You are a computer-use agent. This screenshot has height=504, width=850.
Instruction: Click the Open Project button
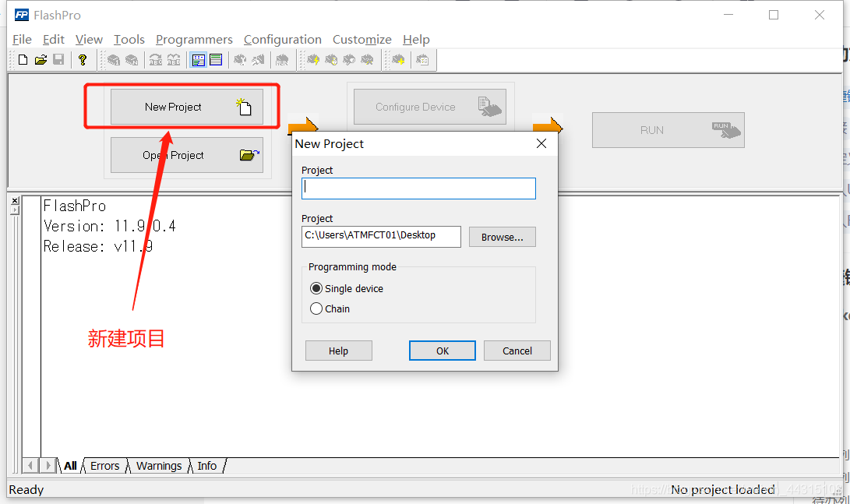(187, 155)
